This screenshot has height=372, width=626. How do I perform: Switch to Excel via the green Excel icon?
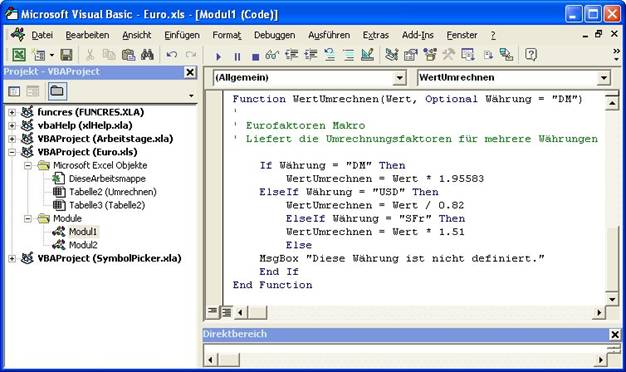(19, 55)
